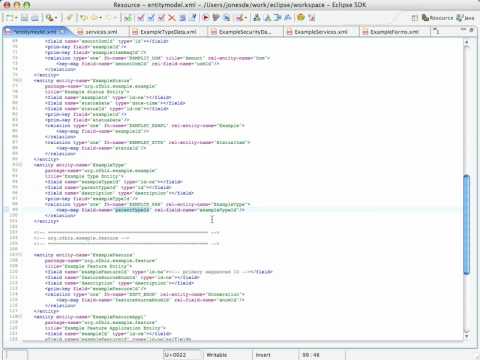Click the wand checkmark toolbar icon
Viewport: 480px width, 360px height.
[69, 18]
